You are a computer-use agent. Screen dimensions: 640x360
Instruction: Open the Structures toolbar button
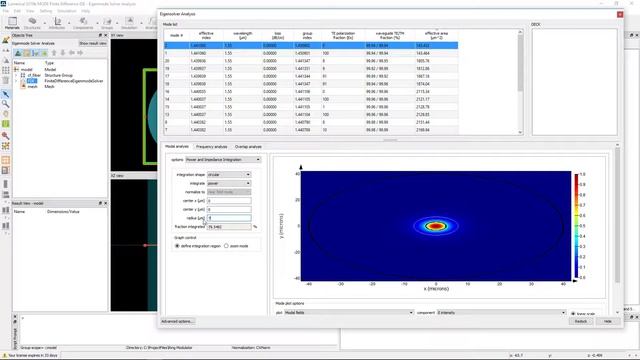pos(32,23)
